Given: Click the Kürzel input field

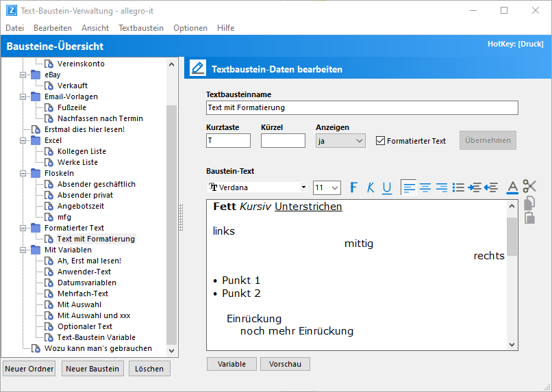Looking at the screenshot, I should [283, 141].
